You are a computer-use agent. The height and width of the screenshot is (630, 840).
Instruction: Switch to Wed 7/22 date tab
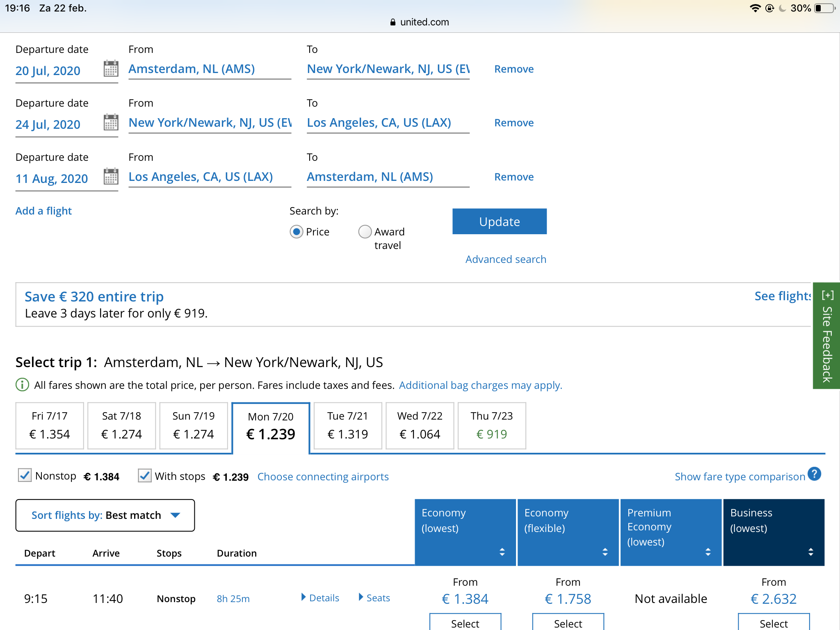click(x=420, y=426)
